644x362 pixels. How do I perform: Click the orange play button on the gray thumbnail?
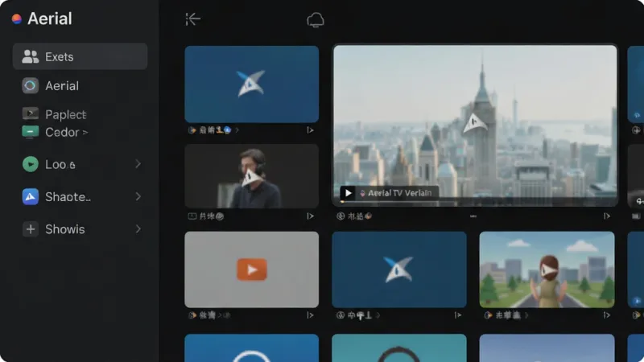tap(252, 269)
